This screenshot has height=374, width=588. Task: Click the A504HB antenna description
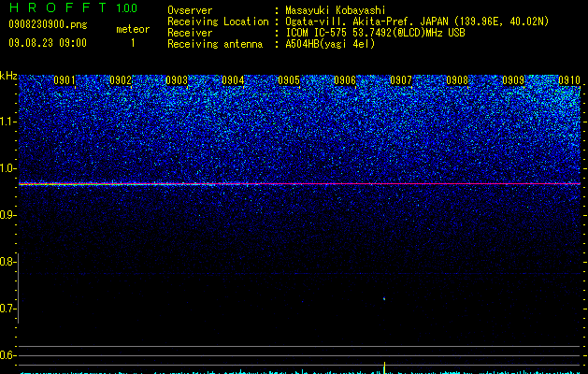(330, 44)
